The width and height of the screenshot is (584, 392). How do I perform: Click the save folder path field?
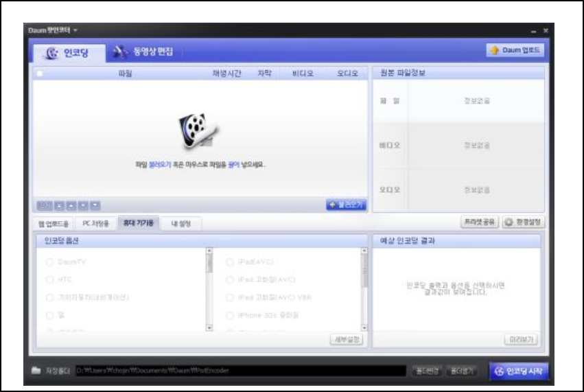(241, 371)
